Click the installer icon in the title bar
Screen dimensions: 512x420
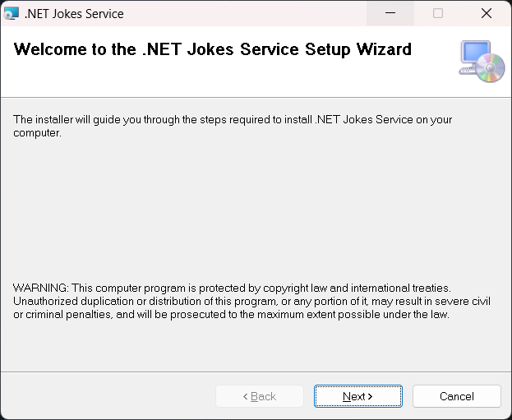coord(12,13)
